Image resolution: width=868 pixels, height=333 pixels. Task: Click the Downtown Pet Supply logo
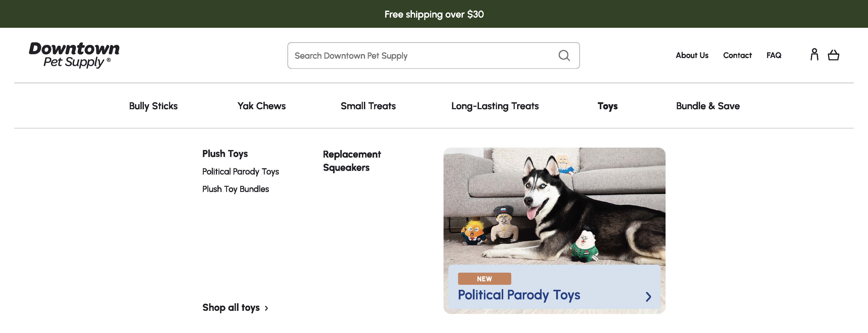(74, 55)
